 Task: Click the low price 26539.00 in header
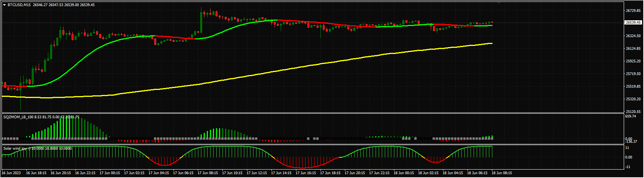coord(72,5)
